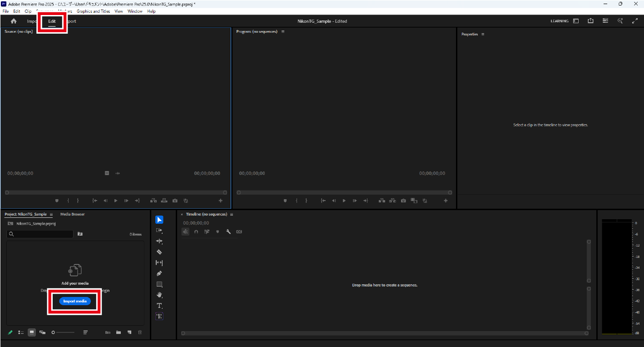
Task: Click the Ripple Edit tool
Action: click(x=159, y=241)
